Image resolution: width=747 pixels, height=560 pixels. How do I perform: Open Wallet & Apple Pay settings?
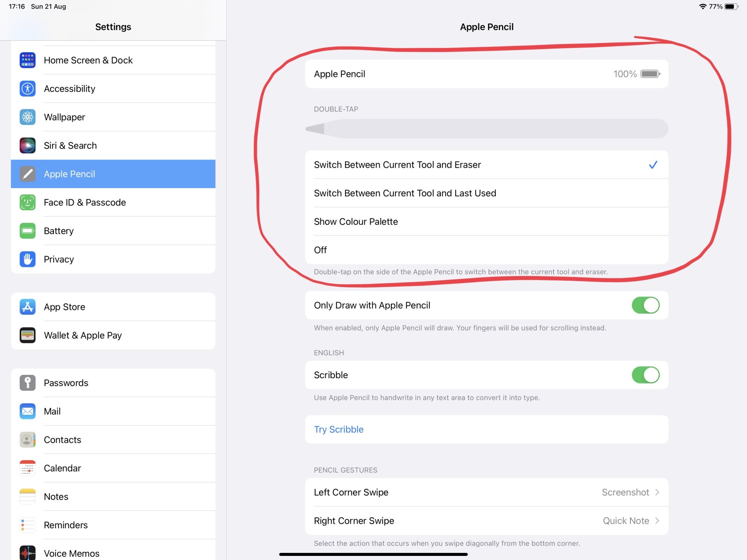pyautogui.click(x=83, y=335)
